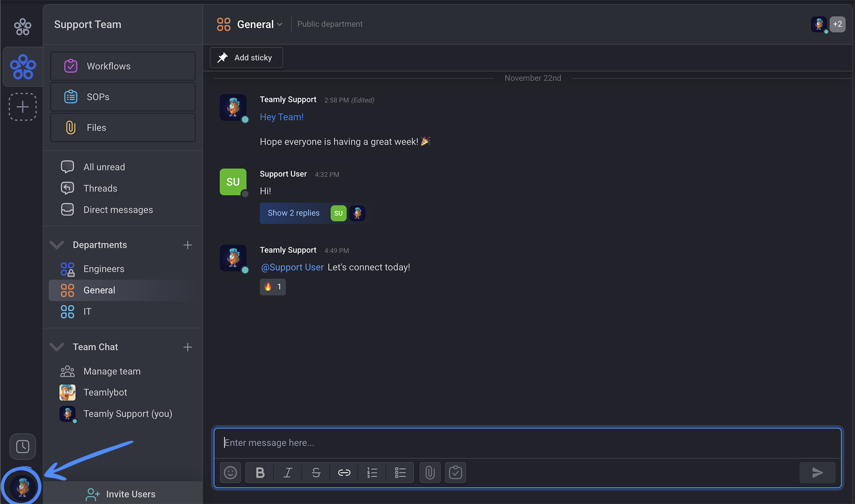Screen dimensions: 855x504
Task: Open Teamly Support avatar on 2:58 PM message
Action: [x=233, y=107]
